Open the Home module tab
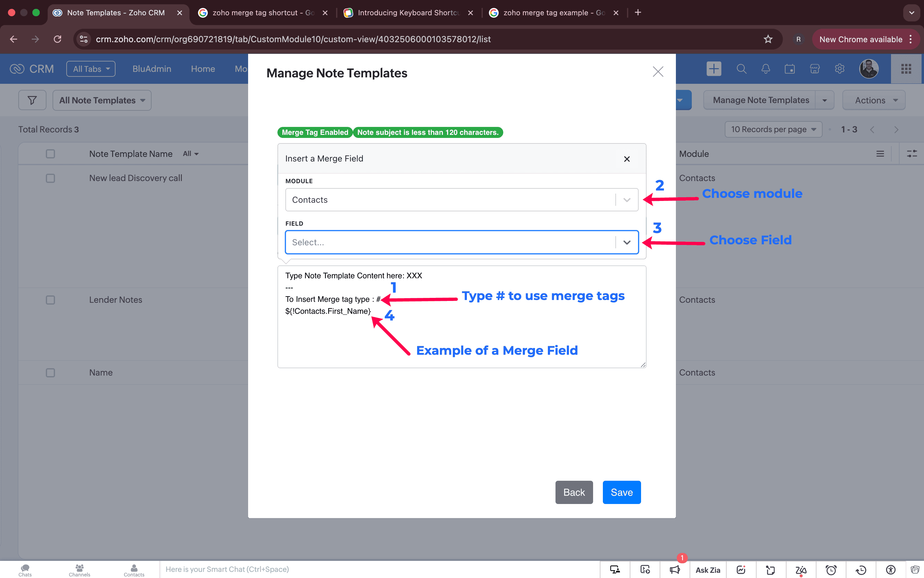Screen dimensions: 924x578 [203, 69]
